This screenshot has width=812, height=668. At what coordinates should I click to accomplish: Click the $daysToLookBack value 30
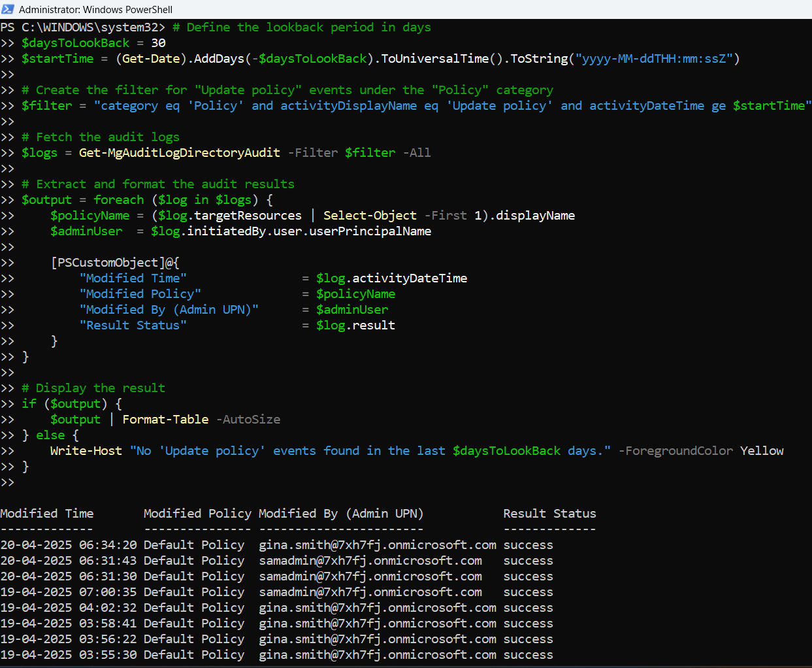click(158, 43)
